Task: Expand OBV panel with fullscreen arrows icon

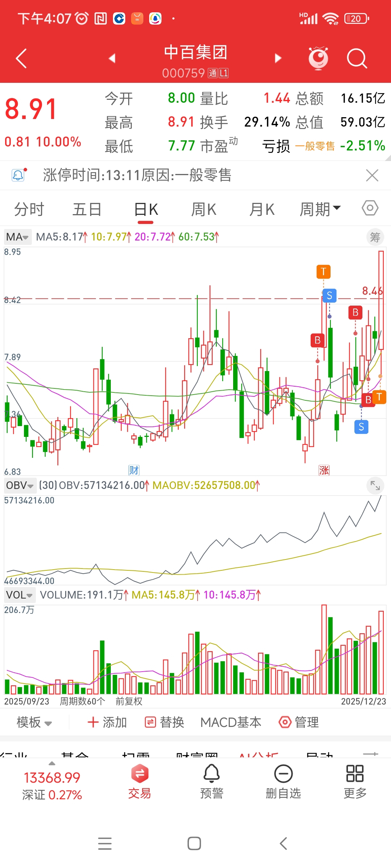Action: point(375,485)
